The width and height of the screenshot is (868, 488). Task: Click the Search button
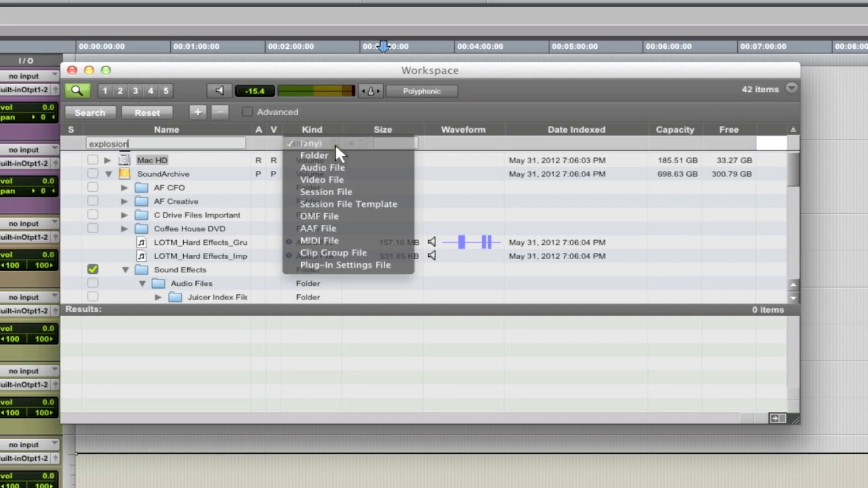(90, 113)
